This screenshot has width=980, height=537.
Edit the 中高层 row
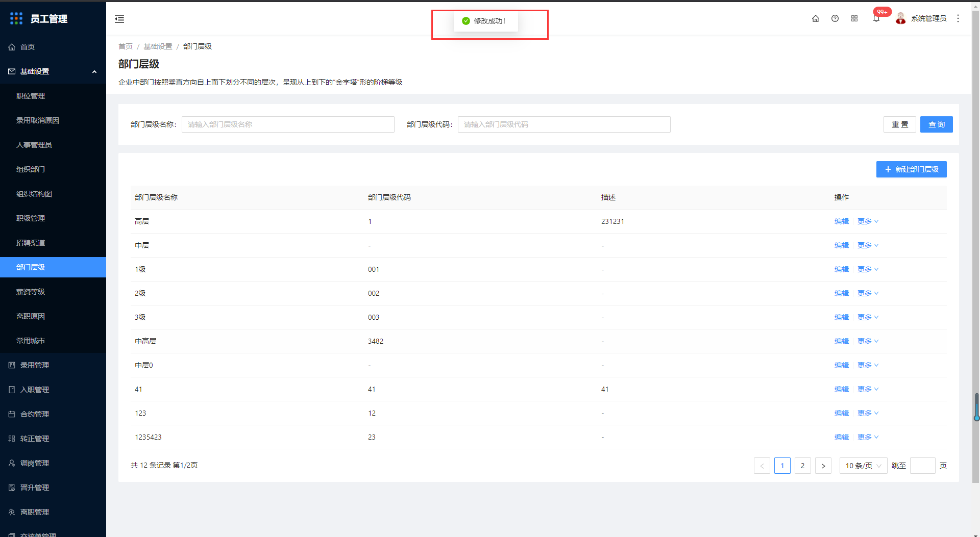[842, 341]
